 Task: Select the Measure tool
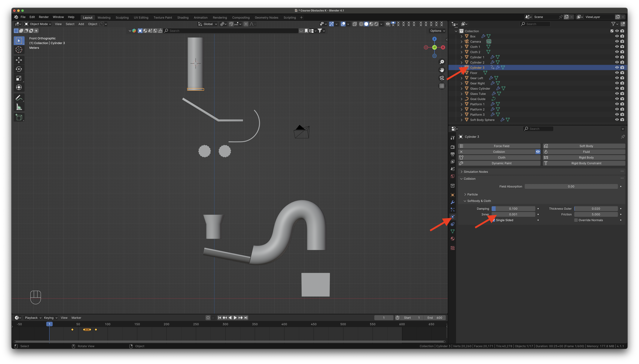point(19,107)
